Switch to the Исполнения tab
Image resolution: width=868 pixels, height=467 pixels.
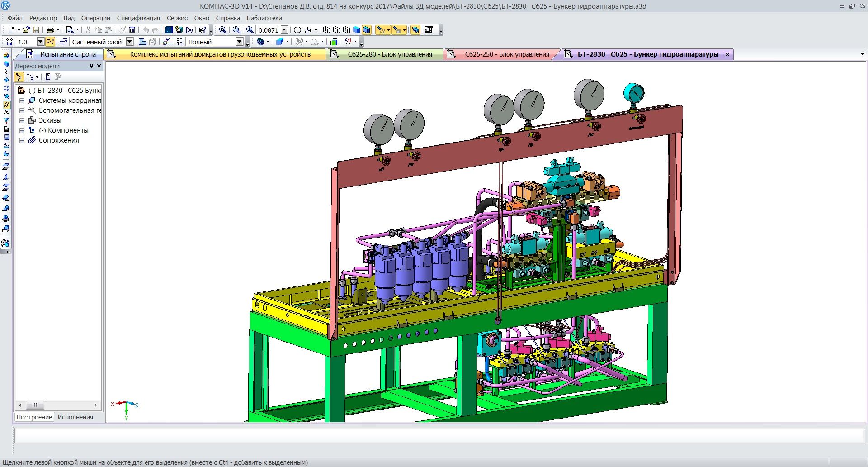tap(75, 417)
